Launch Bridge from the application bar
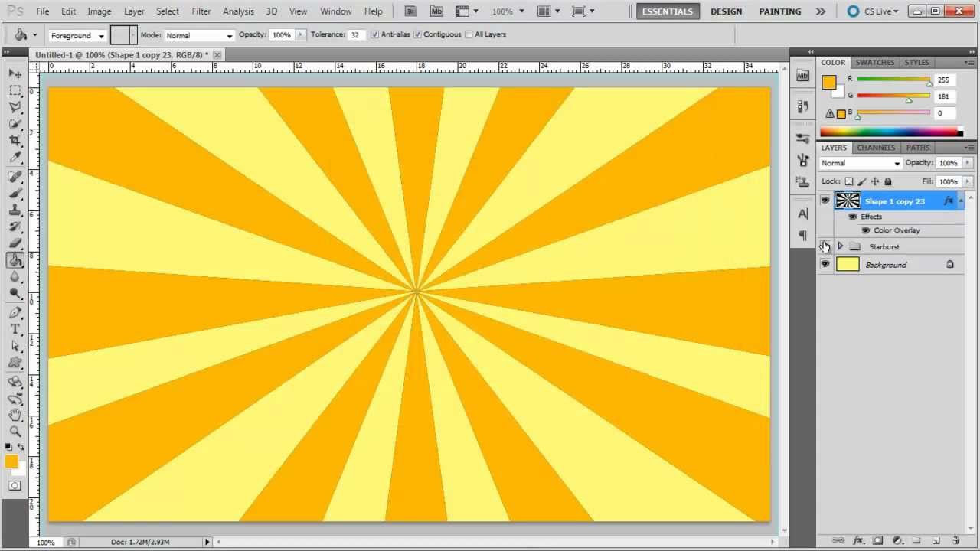The height and width of the screenshot is (551, 980). coord(410,11)
